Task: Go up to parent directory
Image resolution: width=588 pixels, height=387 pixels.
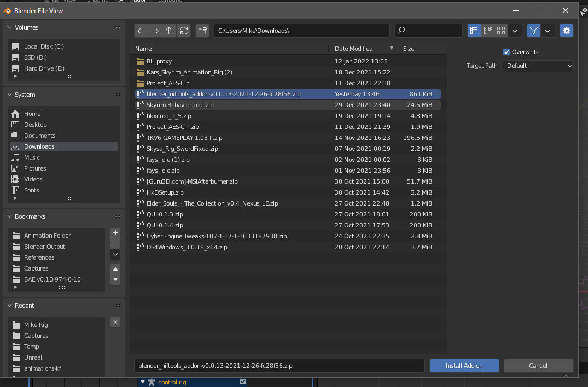Action: pos(170,31)
